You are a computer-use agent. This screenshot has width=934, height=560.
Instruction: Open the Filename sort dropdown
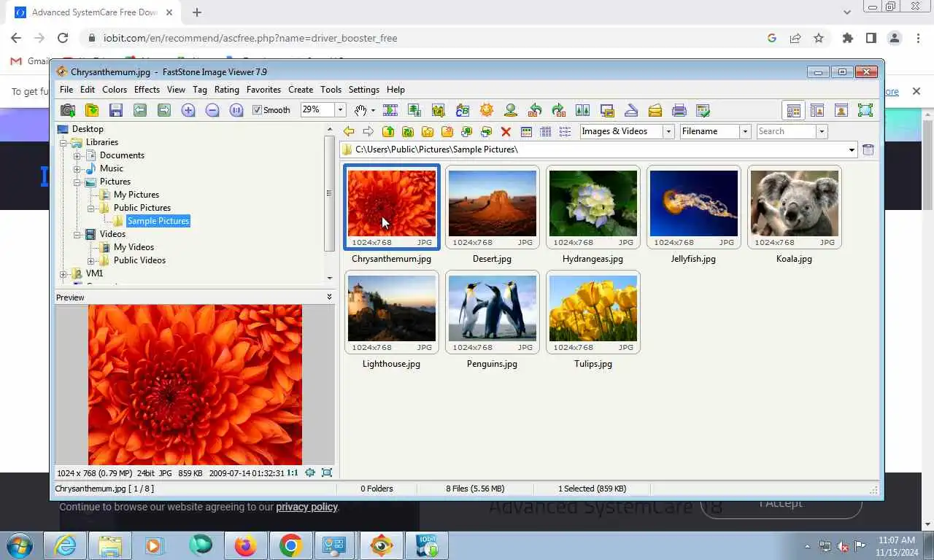(x=745, y=131)
